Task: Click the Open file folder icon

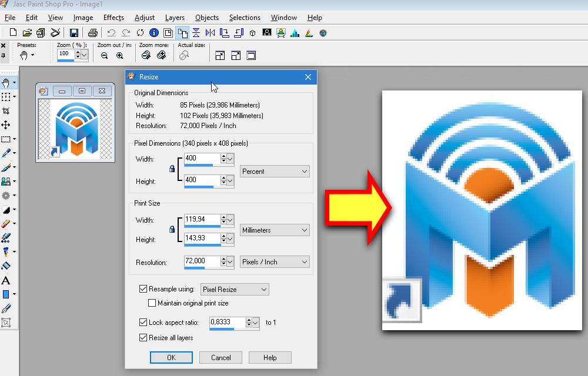Action: coord(27,32)
